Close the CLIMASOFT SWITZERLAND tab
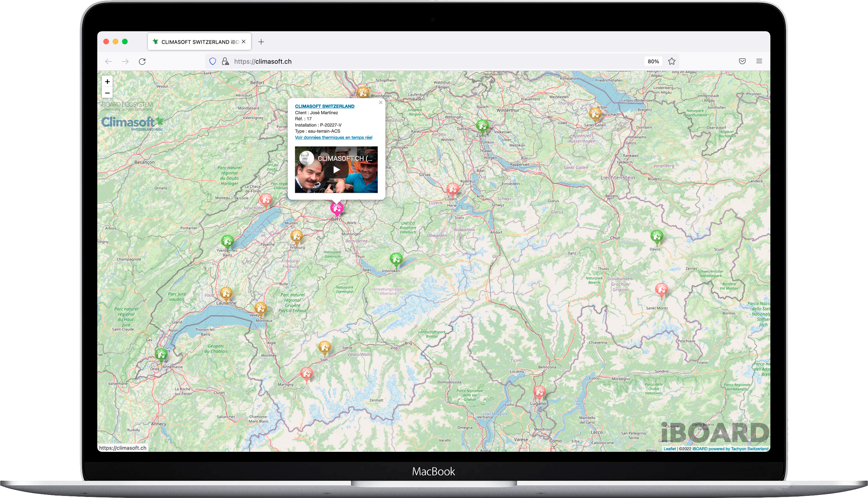Screen dimensions: 868x498 243,42
